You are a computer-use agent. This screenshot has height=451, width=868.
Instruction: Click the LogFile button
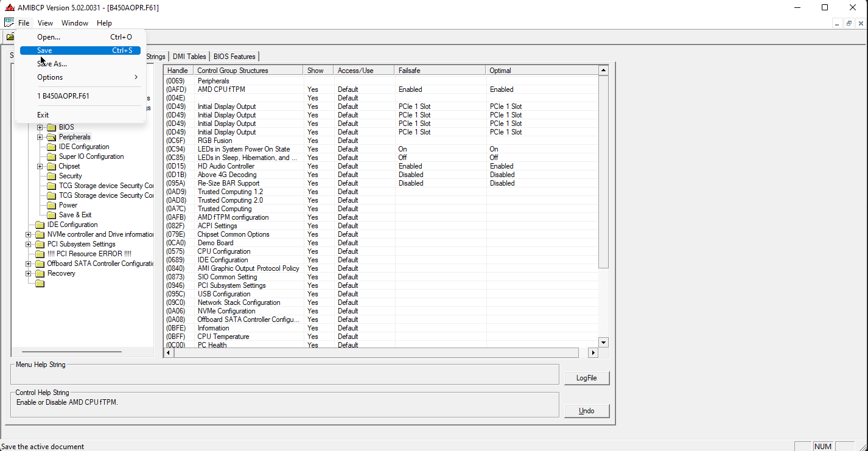[x=587, y=378]
